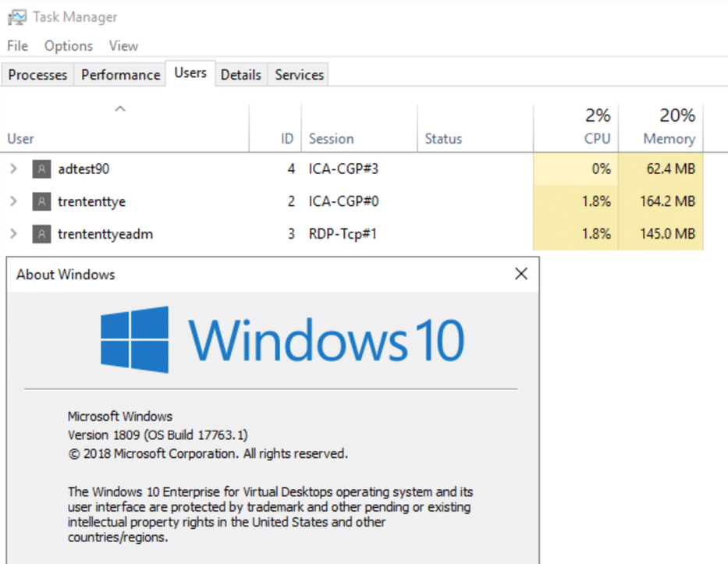Image resolution: width=728 pixels, height=564 pixels.
Task: Sort by the Status column header
Action: [x=475, y=128]
